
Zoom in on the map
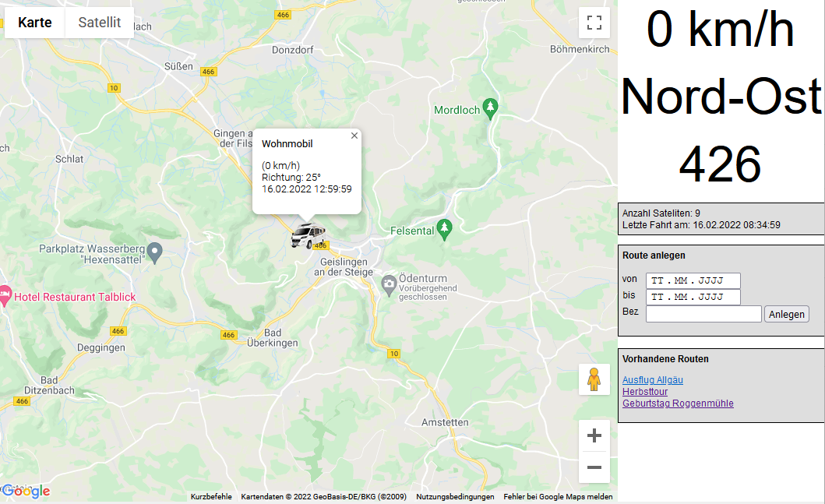tap(594, 435)
